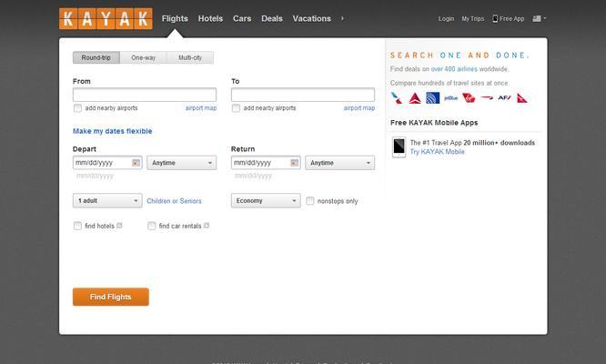Screen dimensions: 606x364
Task: Click the mobile phone image under Mobile Apps
Action: pos(399,147)
